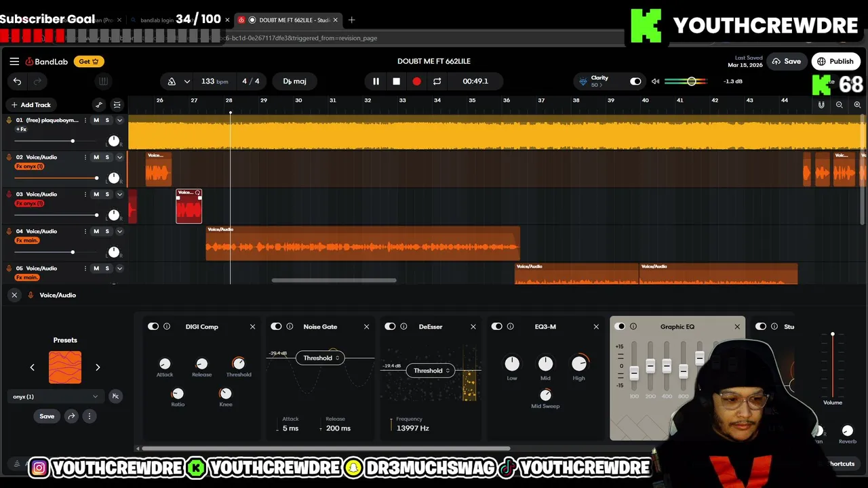Solo track 03 Voice/Audio
Viewport: 868px width, 488px height.
pos(106,195)
